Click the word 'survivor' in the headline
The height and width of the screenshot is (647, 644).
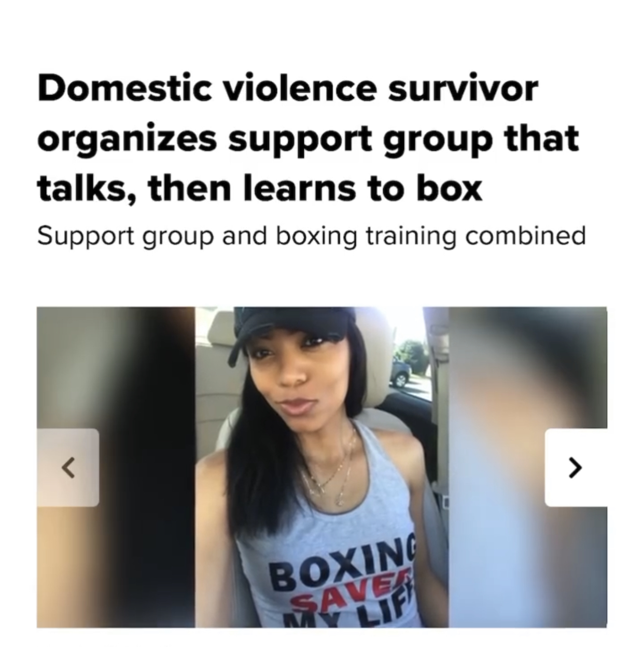coord(464,88)
